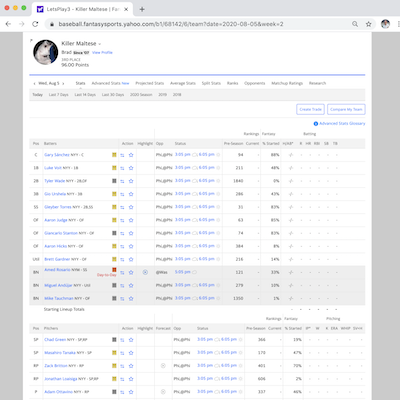This screenshot has height=400, width=400.
Task: Open Aaron Judge player link
Action: [x=56, y=220]
